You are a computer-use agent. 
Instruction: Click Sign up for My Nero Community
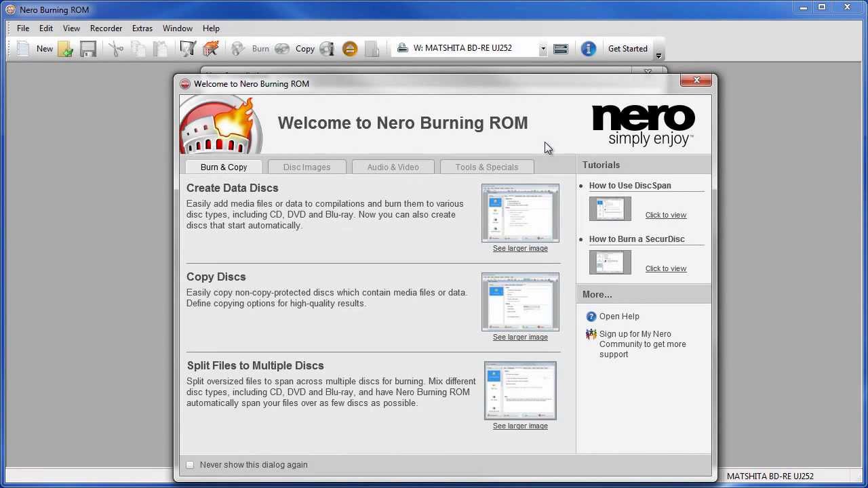(642, 344)
